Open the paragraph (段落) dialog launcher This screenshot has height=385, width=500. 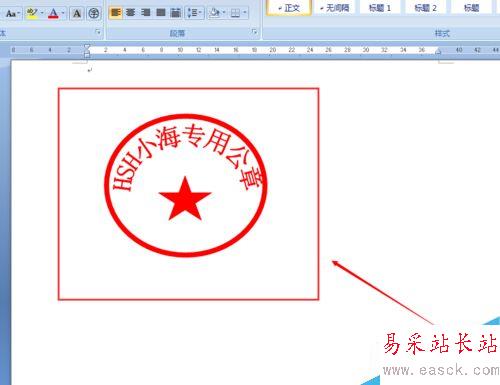(x=255, y=32)
